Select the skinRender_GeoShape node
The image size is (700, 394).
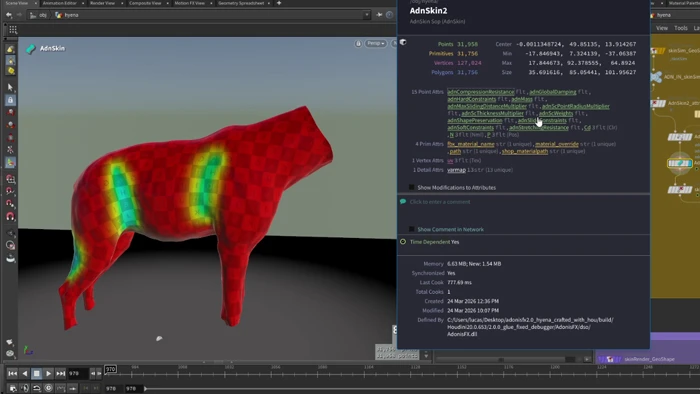[649, 359]
